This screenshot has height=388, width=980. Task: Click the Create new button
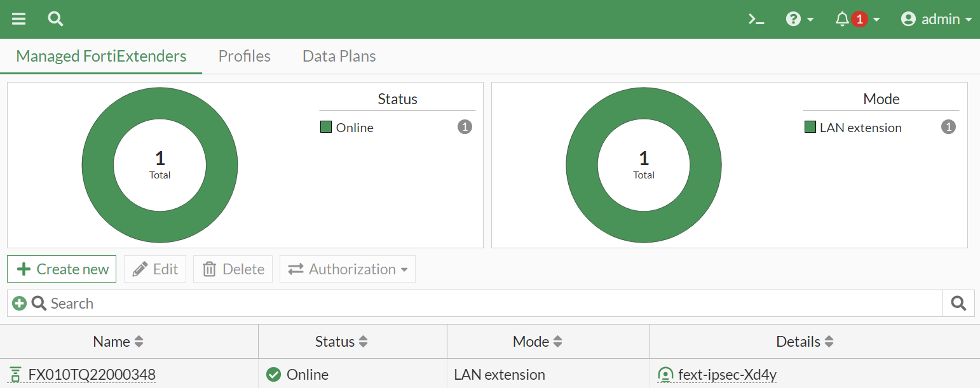(62, 269)
